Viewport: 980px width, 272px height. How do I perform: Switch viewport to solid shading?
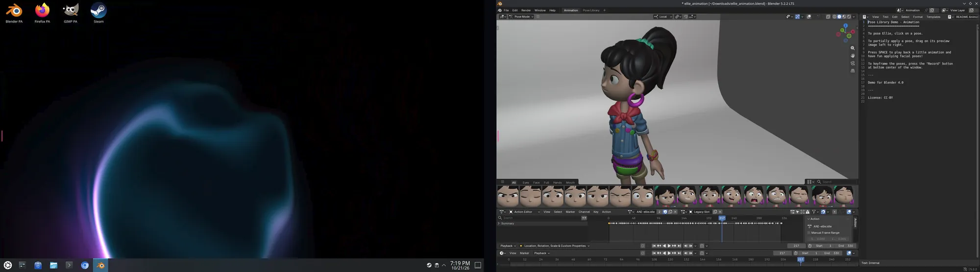click(x=839, y=17)
